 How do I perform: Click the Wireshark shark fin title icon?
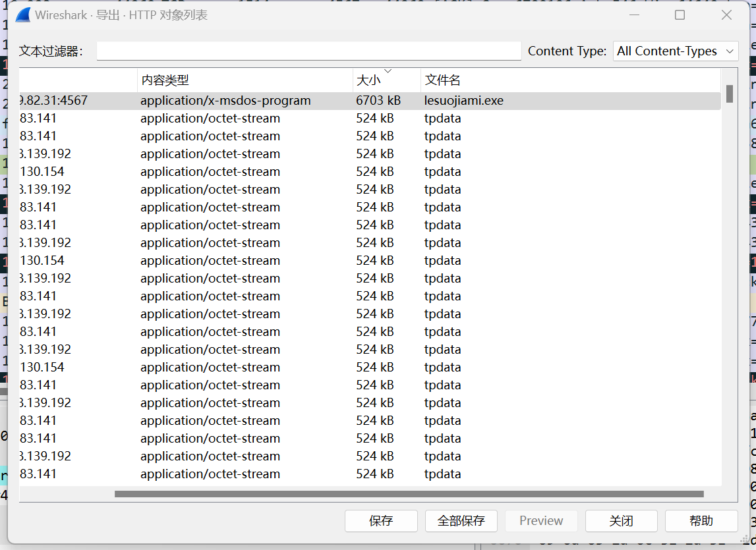point(23,15)
